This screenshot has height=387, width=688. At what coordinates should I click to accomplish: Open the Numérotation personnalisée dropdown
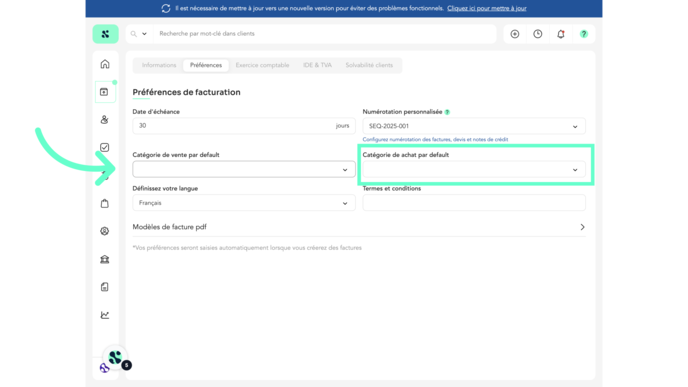click(474, 126)
